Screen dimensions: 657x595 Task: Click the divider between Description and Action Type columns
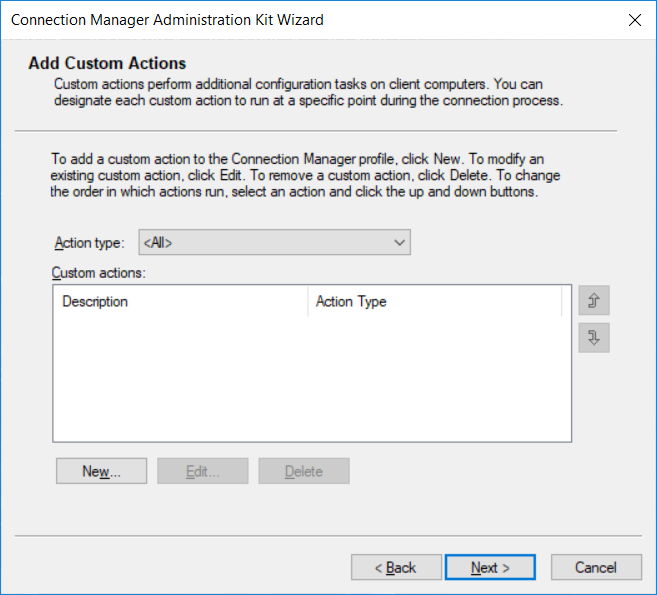(x=308, y=301)
